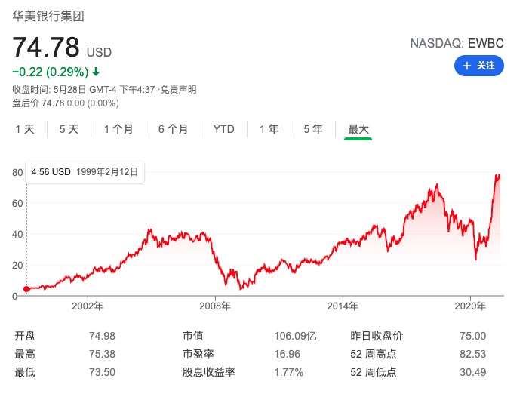The image size is (532, 406).
Task: Click the 52 周低点 value 30.49
Action: point(473,372)
